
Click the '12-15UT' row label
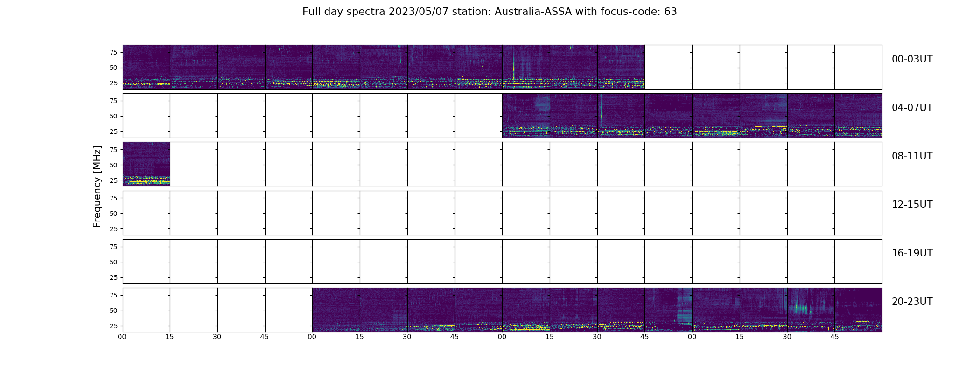912,205
